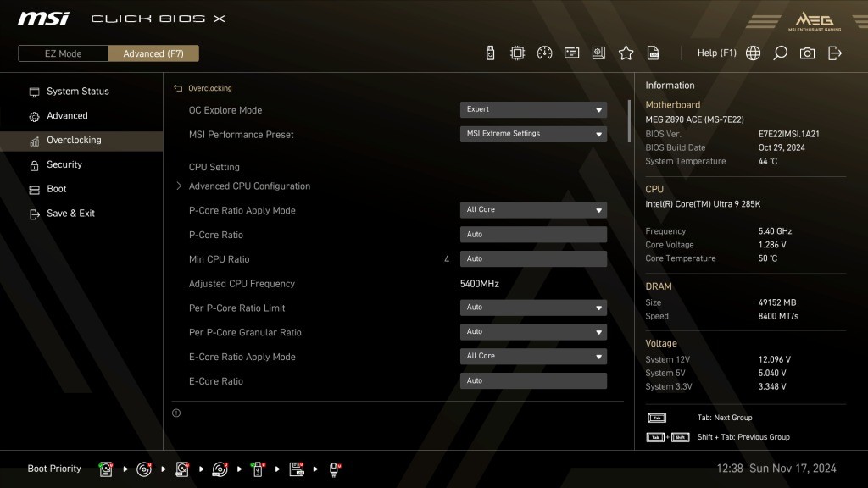868x488 pixels.
Task: Open the hardware monitor gauge icon
Action: point(544,53)
